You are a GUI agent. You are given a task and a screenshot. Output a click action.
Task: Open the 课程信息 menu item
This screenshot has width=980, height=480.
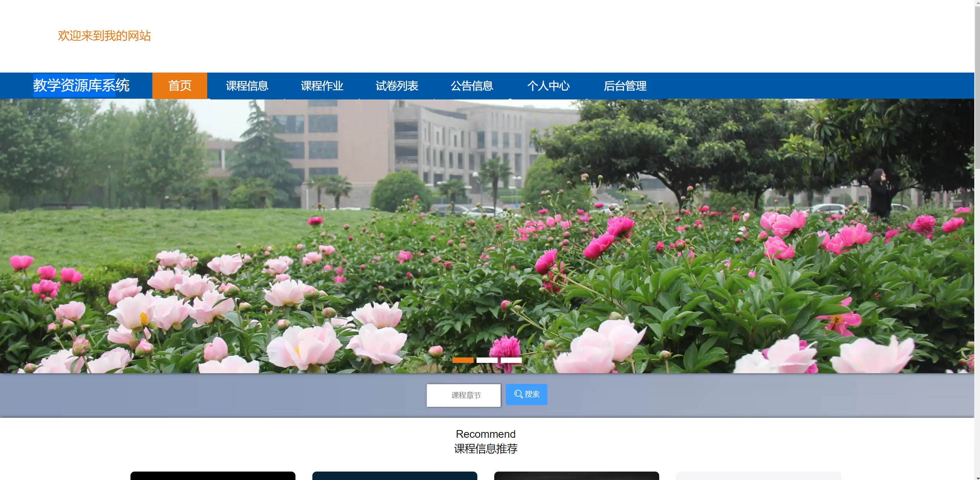click(247, 86)
